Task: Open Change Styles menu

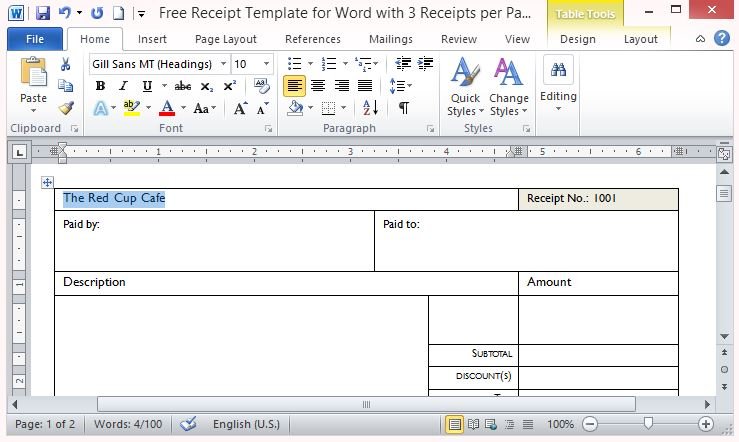Action: 508,88
